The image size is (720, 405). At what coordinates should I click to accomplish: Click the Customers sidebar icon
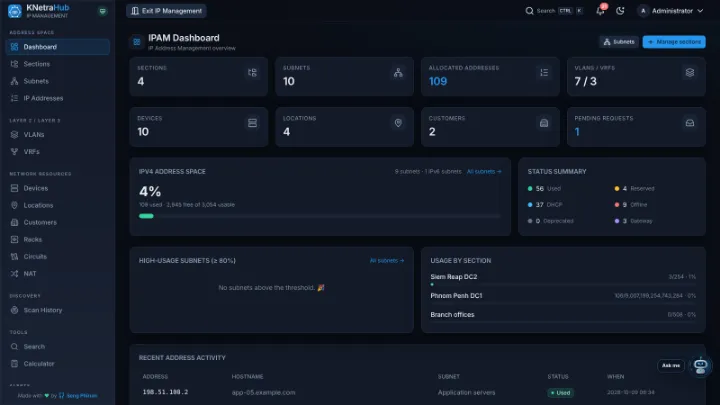point(14,222)
